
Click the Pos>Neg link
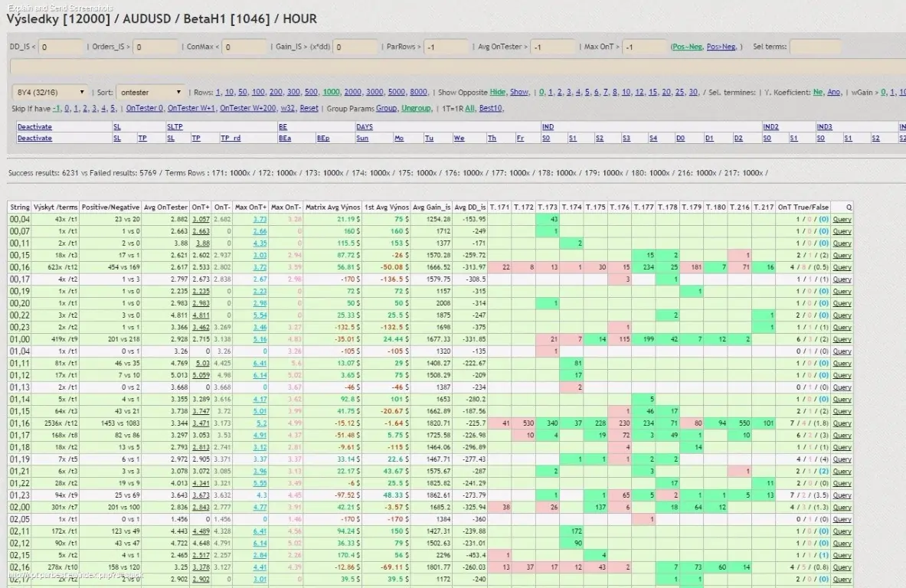(721, 47)
